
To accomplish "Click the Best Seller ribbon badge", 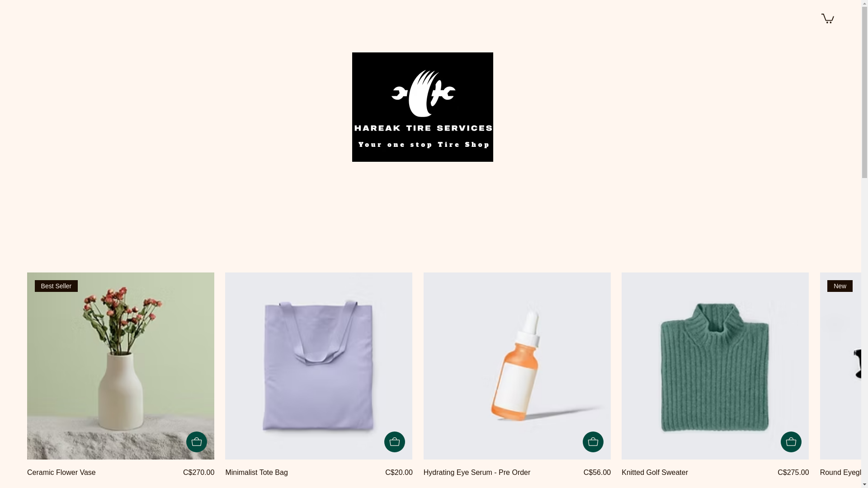I will [x=56, y=286].
